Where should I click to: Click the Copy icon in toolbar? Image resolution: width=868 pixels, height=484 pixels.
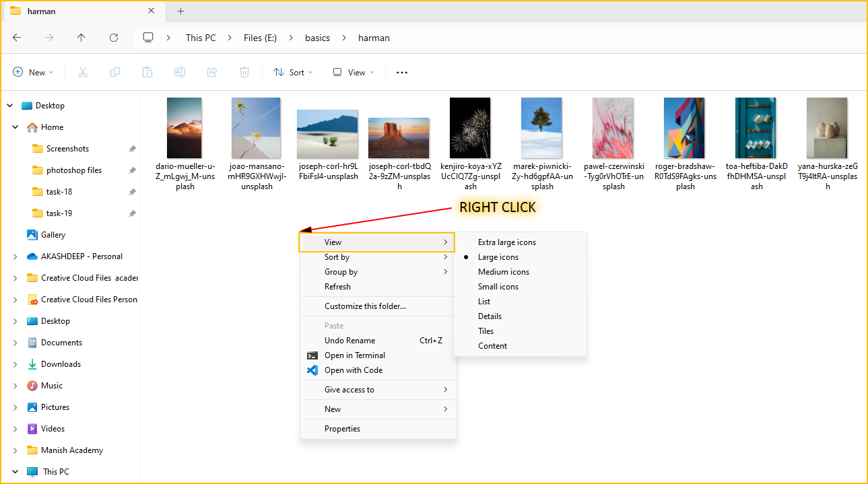(115, 73)
